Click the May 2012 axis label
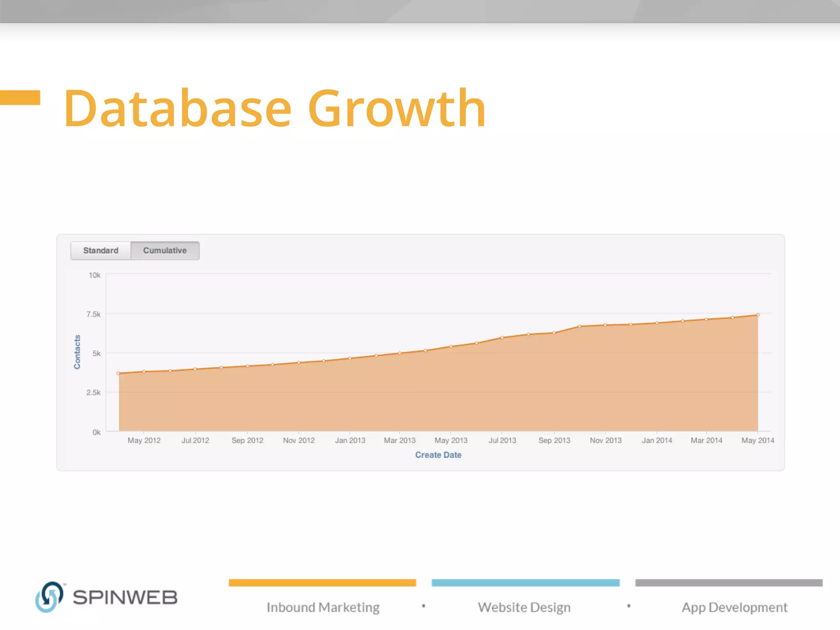The image size is (840, 630). [x=144, y=441]
